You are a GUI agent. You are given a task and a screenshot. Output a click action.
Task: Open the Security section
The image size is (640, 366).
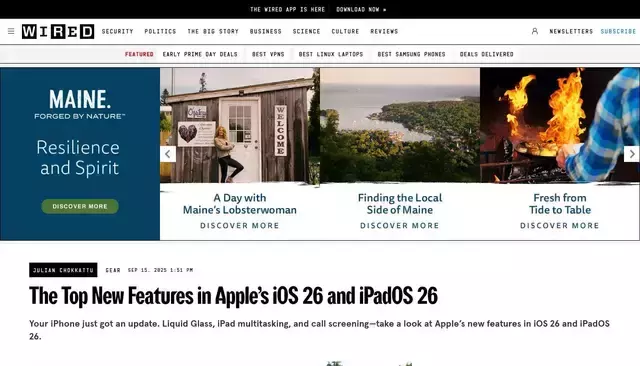[x=118, y=31]
